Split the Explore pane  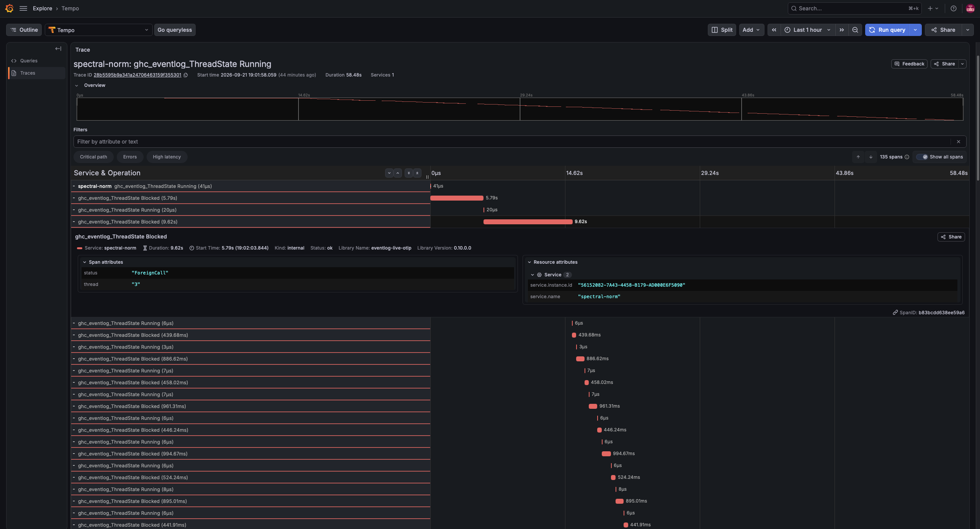coord(722,30)
